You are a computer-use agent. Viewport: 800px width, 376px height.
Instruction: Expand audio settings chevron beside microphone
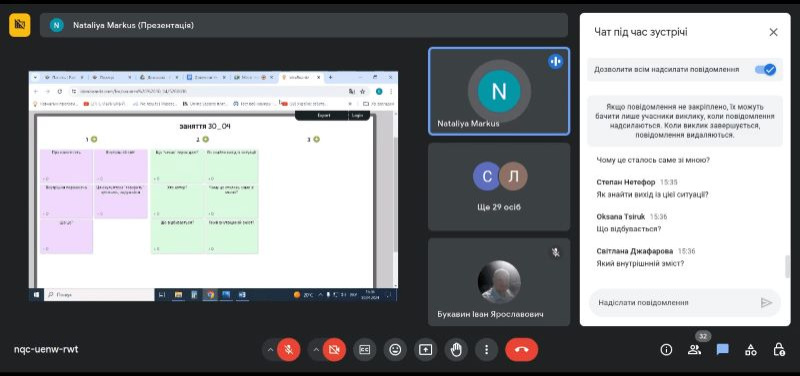[x=270, y=349]
